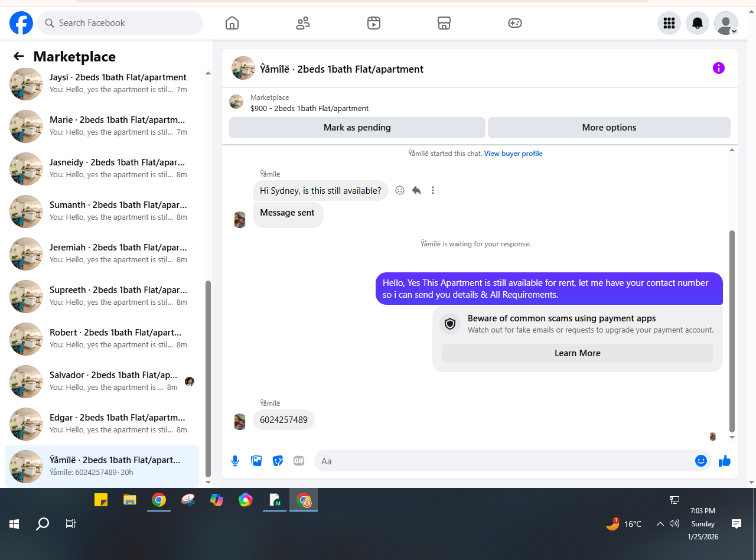Open the Friends icon in top navigation

pyautogui.click(x=303, y=23)
